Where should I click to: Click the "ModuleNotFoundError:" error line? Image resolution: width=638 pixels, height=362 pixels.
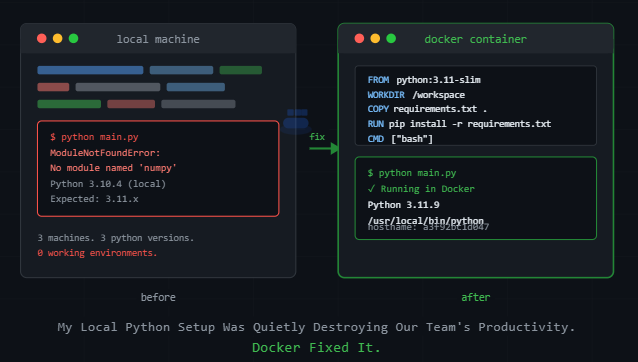105,153
